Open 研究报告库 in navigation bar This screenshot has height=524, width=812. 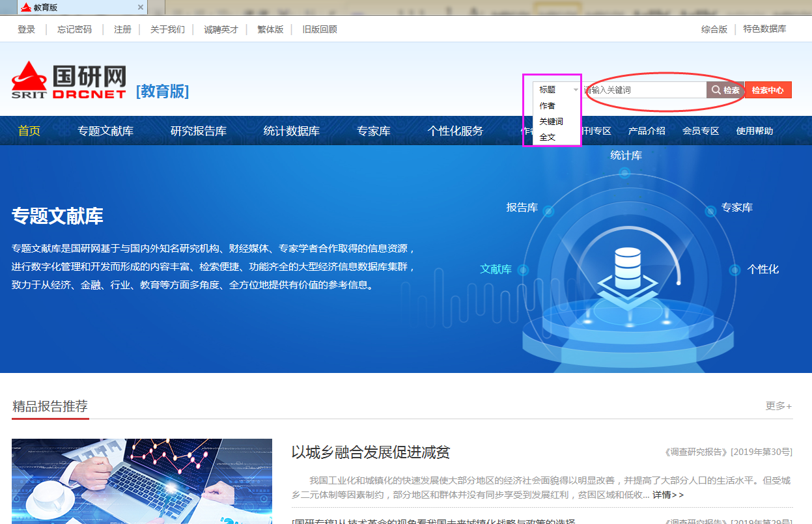199,131
